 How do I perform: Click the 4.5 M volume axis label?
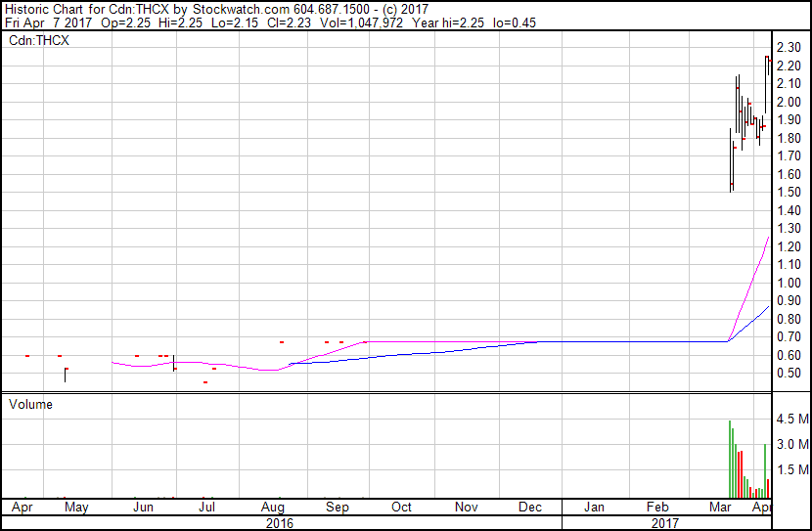[x=791, y=420]
